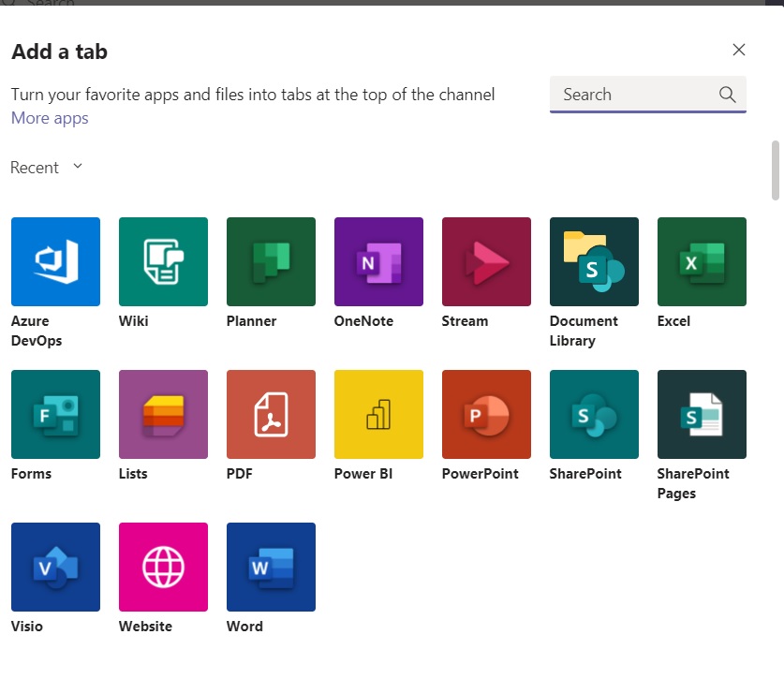Screen dimensions: 784x679
Task: Open the More apps link
Action: (x=50, y=118)
